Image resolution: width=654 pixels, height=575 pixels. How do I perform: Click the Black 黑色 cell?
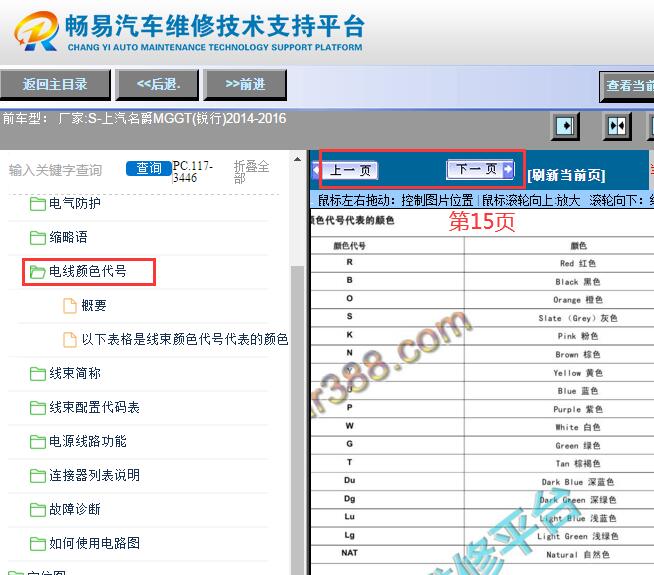point(578,282)
